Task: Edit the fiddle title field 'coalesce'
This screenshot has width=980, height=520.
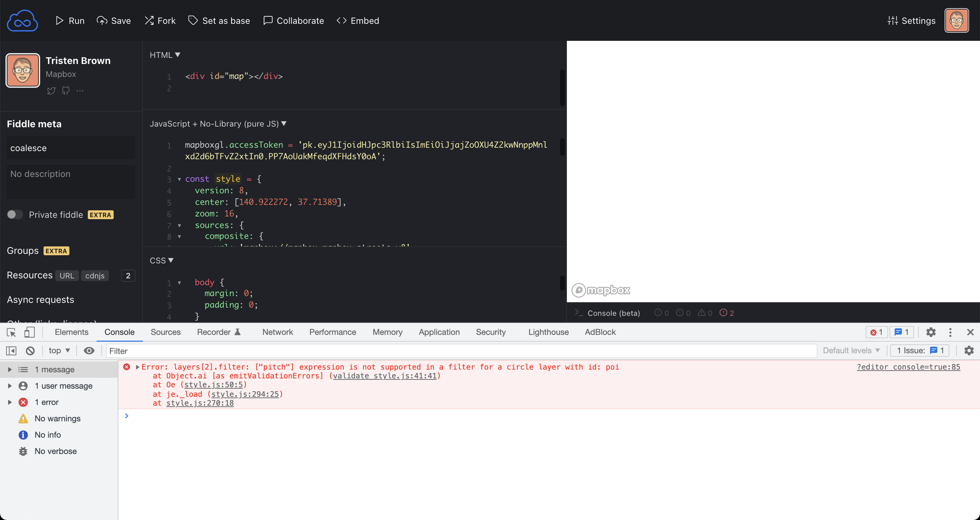Action: tap(71, 148)
